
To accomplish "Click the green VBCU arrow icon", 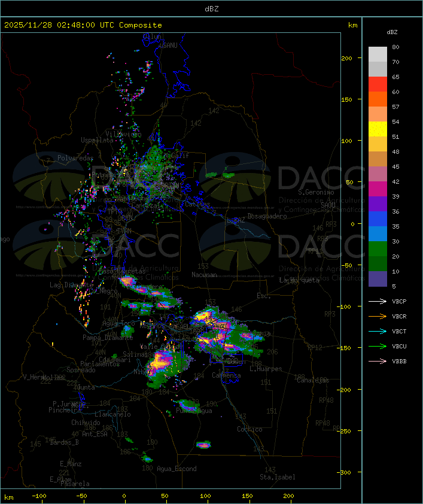I will pyautogui.click(x=378, y=346).
